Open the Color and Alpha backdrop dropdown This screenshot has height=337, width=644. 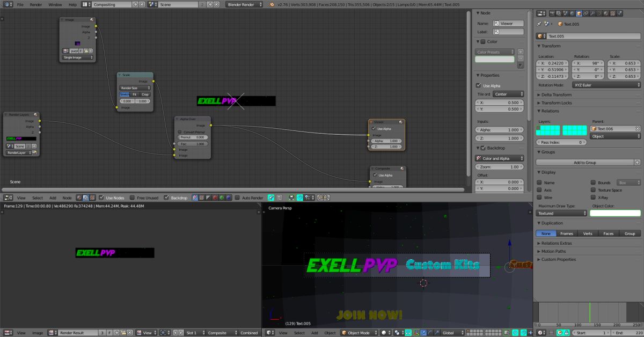(x=500, y=158)
